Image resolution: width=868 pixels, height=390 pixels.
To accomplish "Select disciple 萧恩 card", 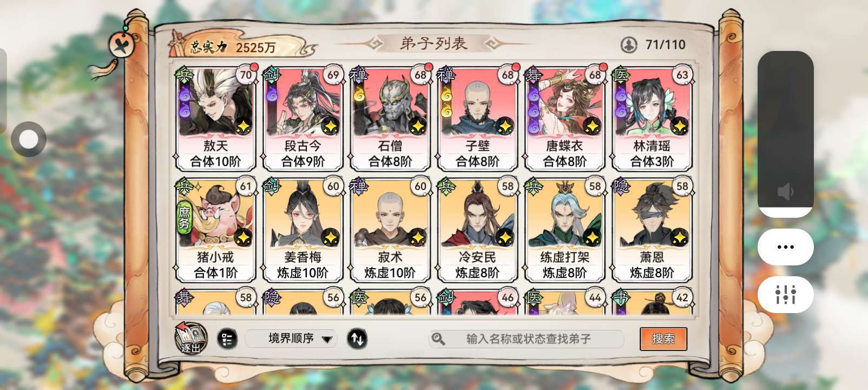I will [652, 230].
